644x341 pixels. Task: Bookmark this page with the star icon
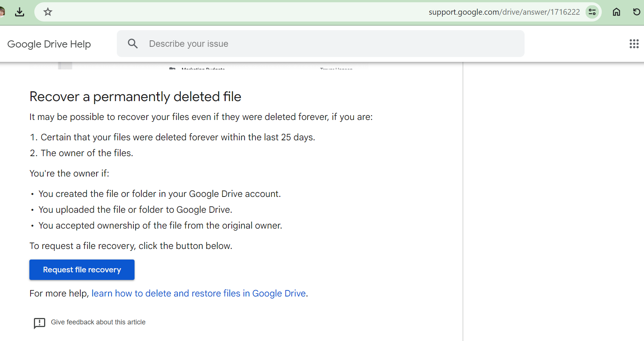click(48, 12)
